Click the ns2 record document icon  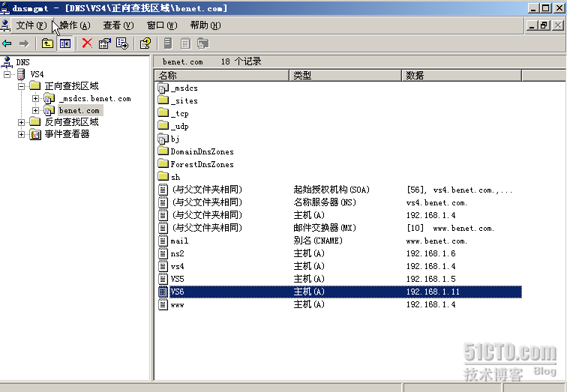pyautogui.click(x=163, y=253)
